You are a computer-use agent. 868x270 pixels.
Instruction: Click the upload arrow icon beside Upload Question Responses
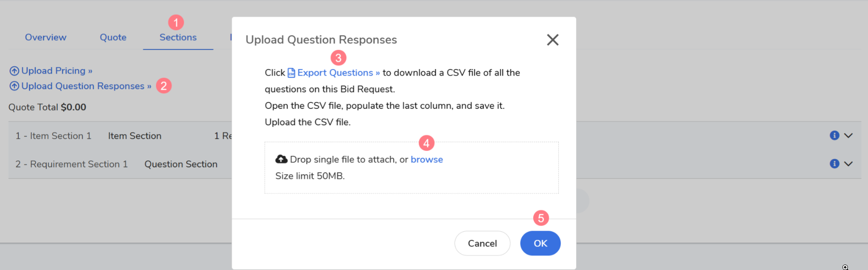pos(14,86)
